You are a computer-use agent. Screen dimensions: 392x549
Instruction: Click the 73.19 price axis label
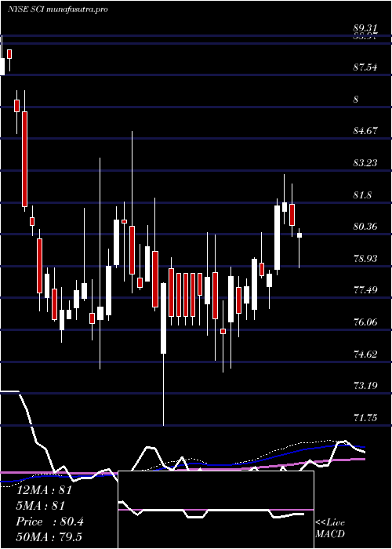pos(366,386)
